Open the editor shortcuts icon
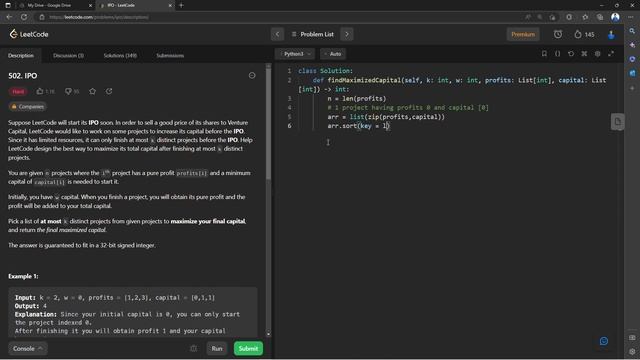 (584, 54)
